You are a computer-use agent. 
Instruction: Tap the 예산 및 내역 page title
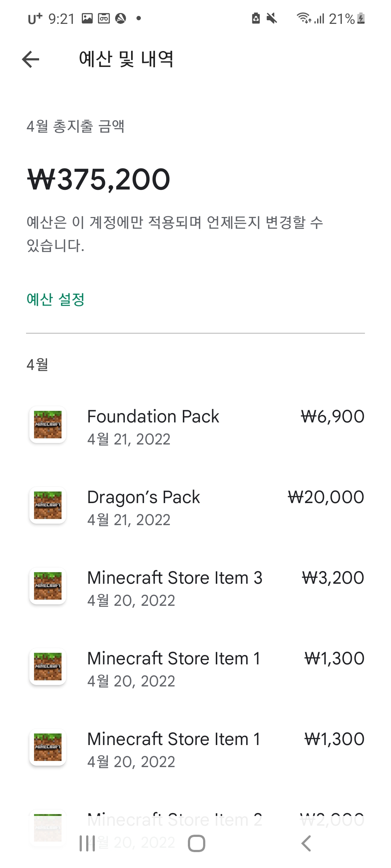pos(126,59)
